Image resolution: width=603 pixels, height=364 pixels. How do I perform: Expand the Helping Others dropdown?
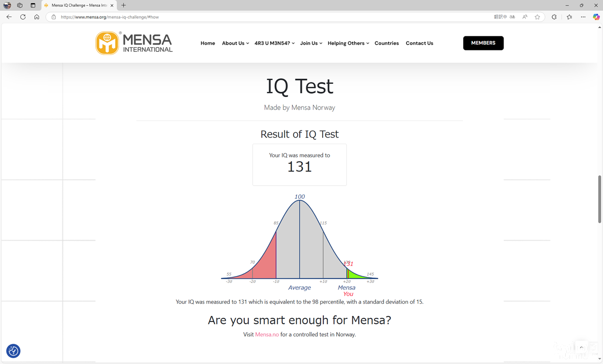[348, 43]
